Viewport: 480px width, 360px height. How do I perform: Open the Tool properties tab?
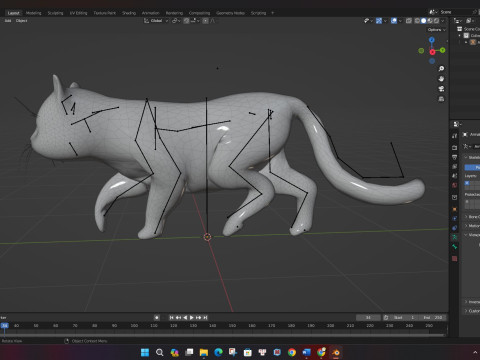(x=455, y=136)
